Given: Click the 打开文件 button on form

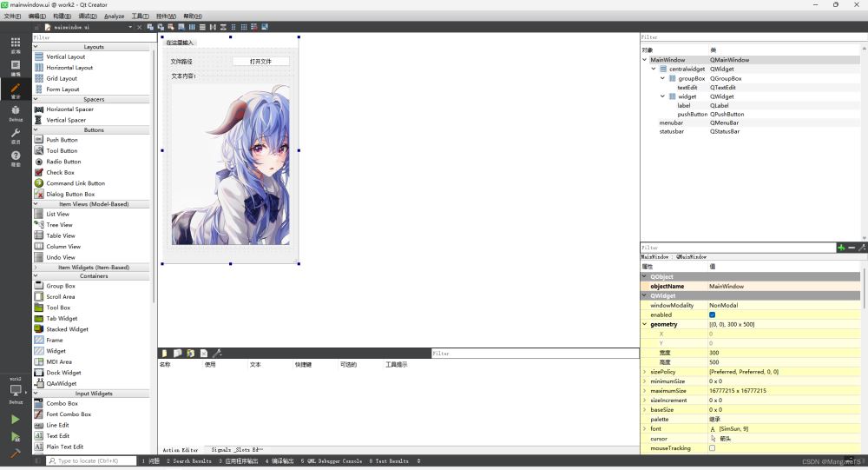Looking at the screenshot, I should click(x=260, y=62).
